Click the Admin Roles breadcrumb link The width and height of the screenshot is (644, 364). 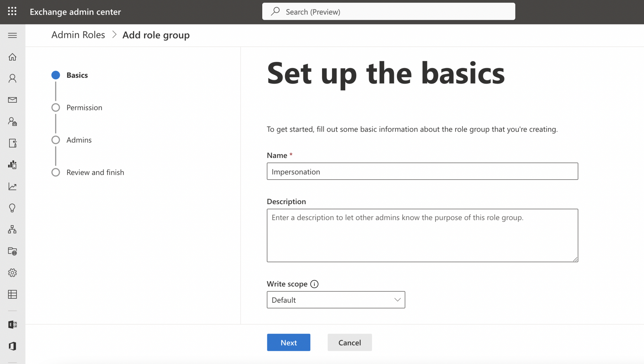[x=78, y=35]
